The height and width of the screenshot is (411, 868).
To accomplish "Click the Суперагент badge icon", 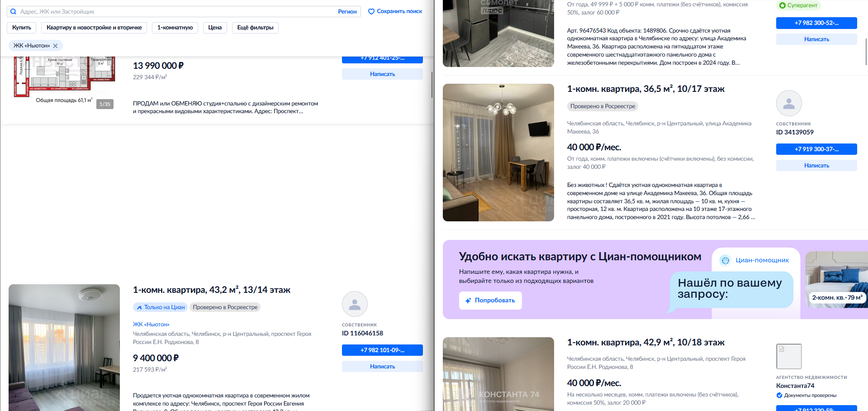I will (783, 5).
